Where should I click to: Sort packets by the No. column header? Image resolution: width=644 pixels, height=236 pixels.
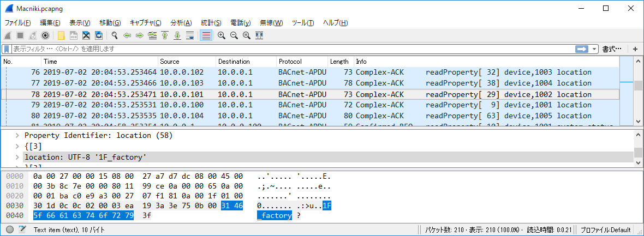pos(21,62)
